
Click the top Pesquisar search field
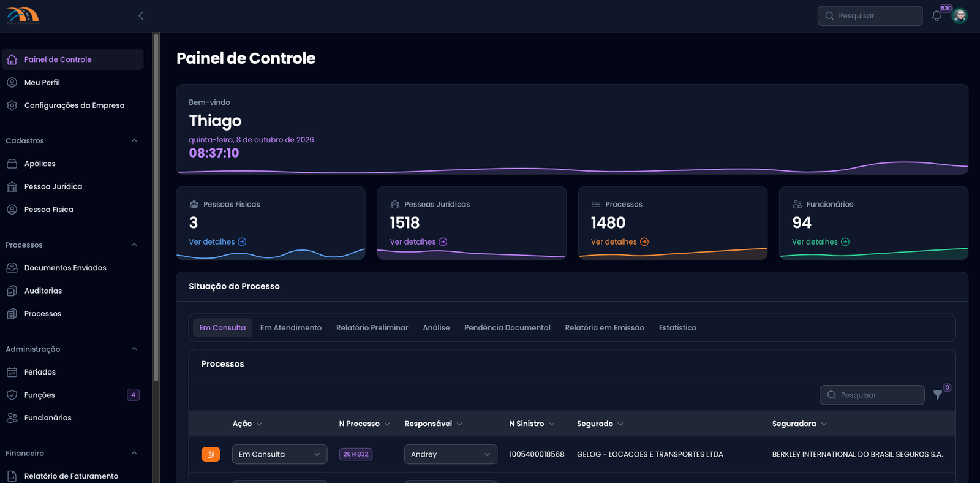click(x=870, y=16)
